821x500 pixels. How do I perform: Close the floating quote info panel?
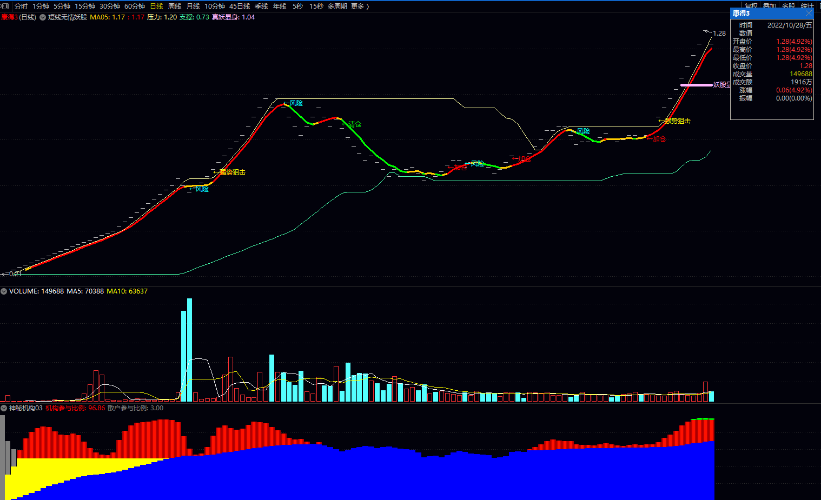(x=809, y=13)
